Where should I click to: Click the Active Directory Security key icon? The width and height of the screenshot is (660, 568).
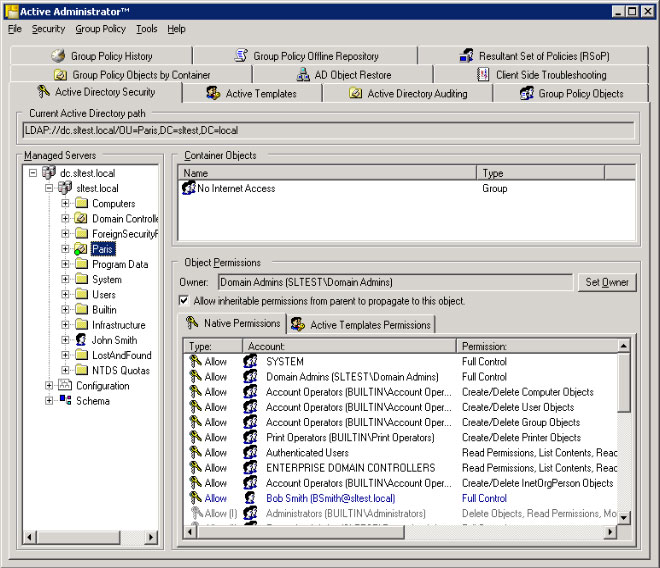point(43,91)
